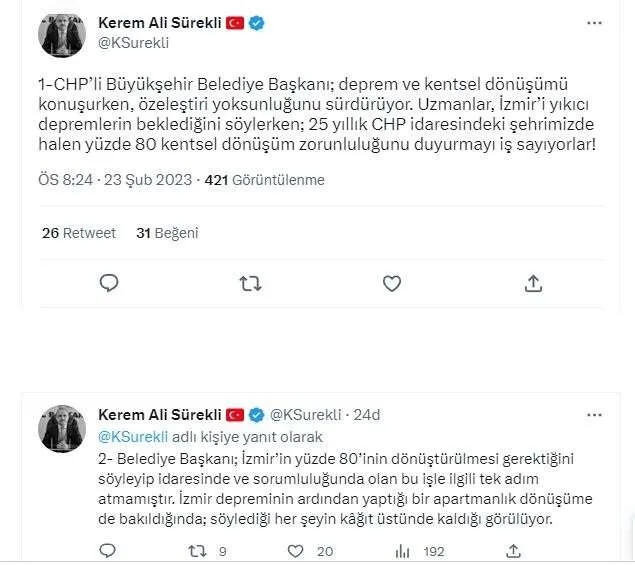
Task: View the 31 Beğeni likes list
Action: pos(167,233)
